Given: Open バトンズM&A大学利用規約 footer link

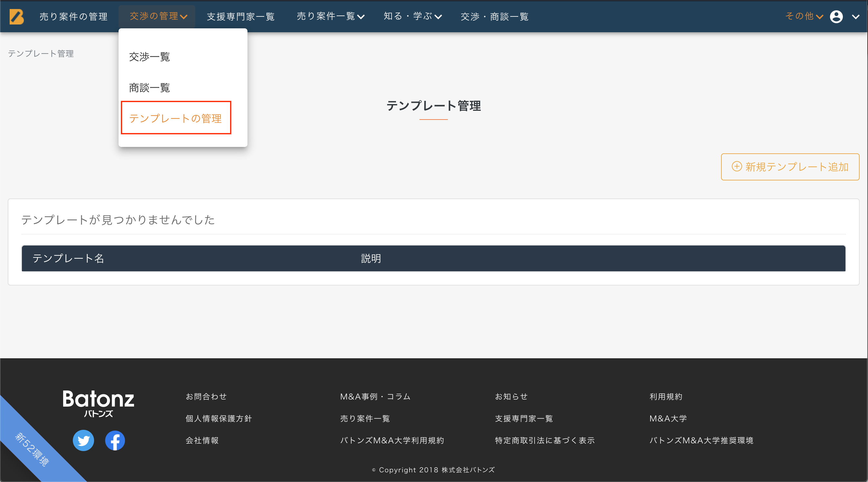Looking at the screenshot, I should pos(392,440).
